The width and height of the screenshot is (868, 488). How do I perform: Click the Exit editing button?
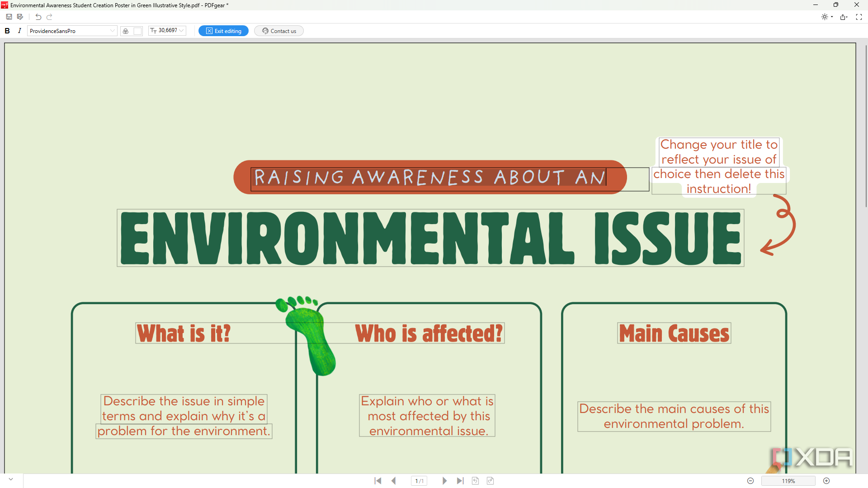pos(223,31)
